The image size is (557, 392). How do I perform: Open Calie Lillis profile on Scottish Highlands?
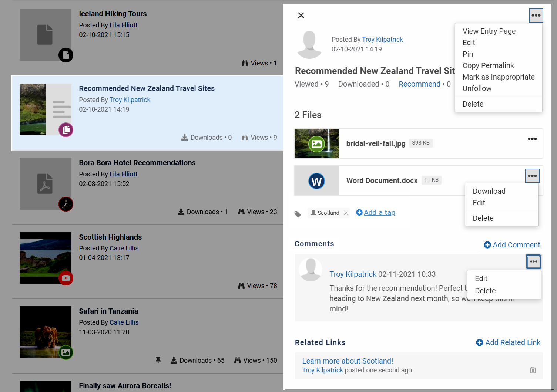point(124,248)
